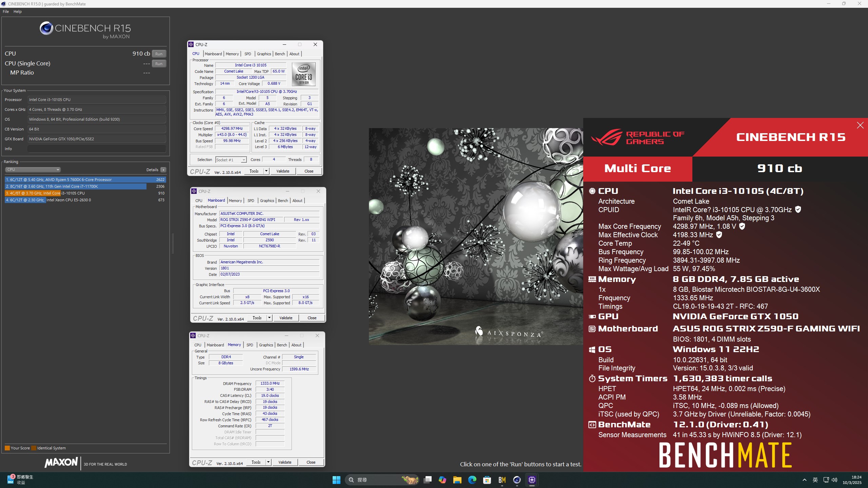Open the Ranking CPU dropdown
The width and height of the screenshot is (868, 488).
pos(33,169)
